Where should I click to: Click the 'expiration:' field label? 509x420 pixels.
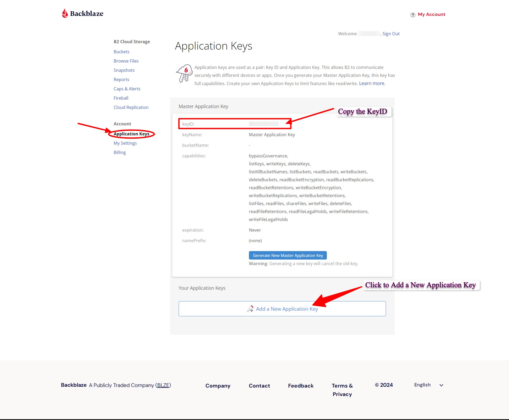pos(193,230)
